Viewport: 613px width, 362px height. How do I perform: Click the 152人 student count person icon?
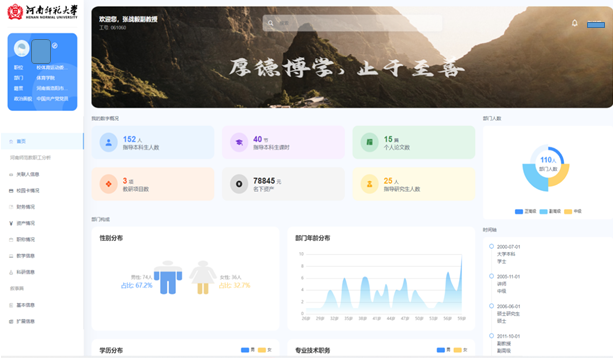109,142
